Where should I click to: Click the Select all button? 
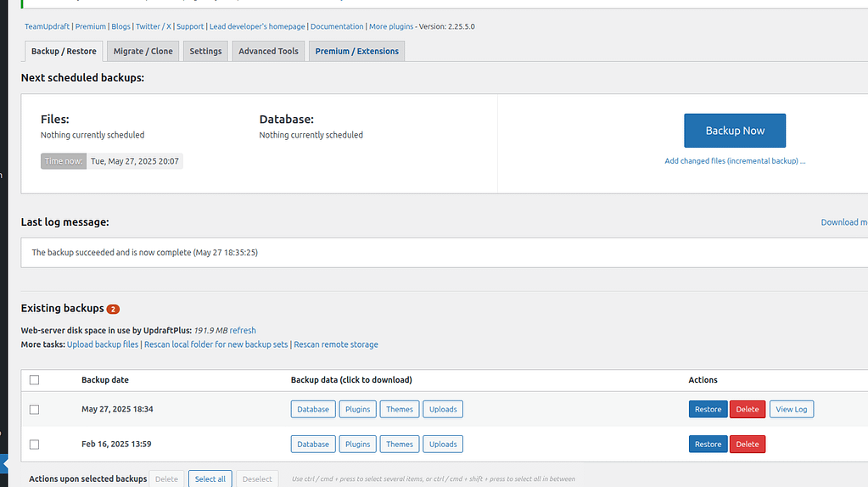click(210, 479)
